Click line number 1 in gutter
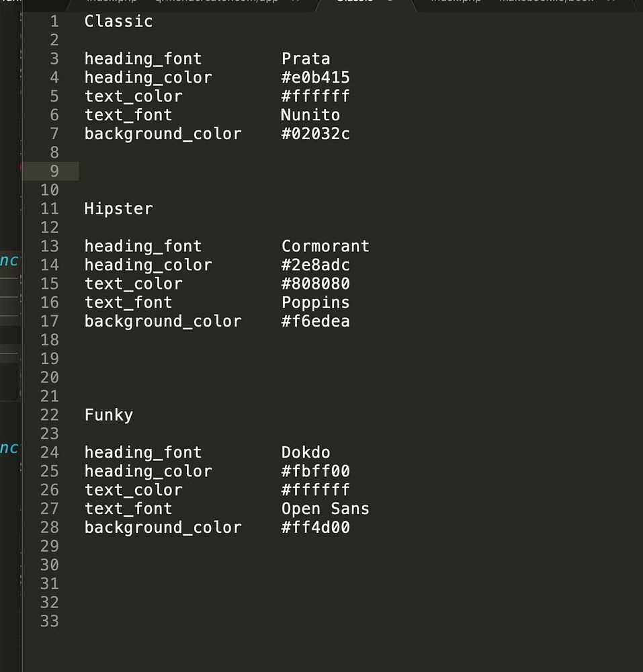The width and height of the screenshot is (643, 672). (54, 22)
